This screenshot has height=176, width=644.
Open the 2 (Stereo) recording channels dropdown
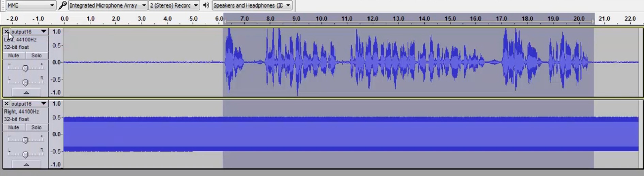point(174,5)
